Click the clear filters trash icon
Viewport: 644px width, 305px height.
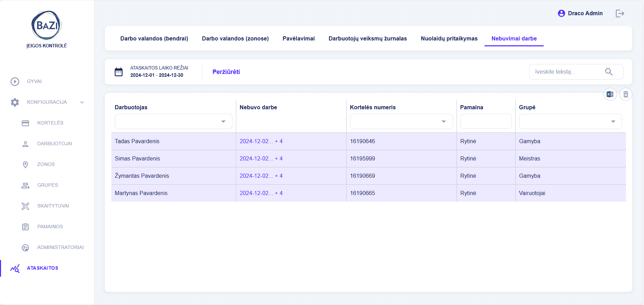pyautogui.click(x=626, y=94)
